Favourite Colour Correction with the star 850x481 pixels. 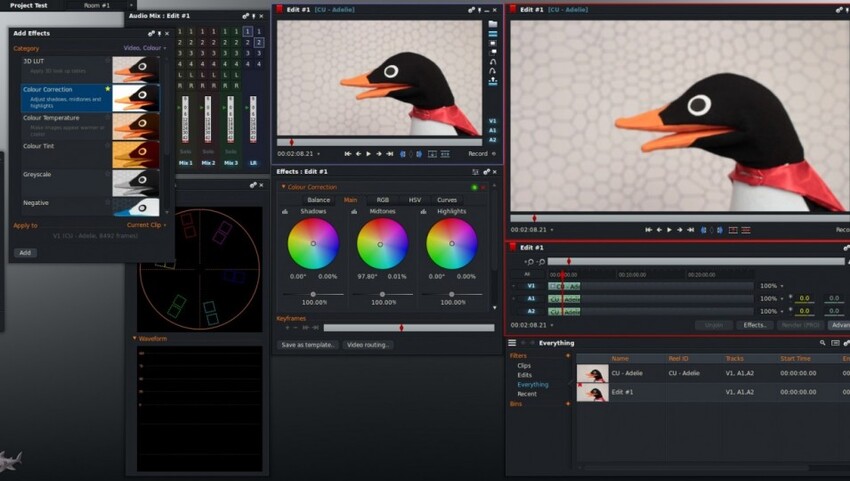[108, 89]
